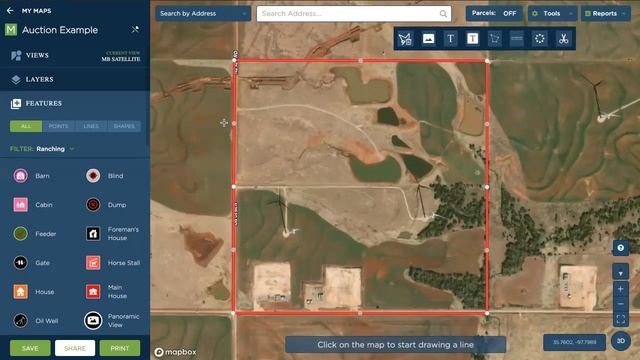Select the pointer select tool in the drawing toolbar

click(405, 39)
